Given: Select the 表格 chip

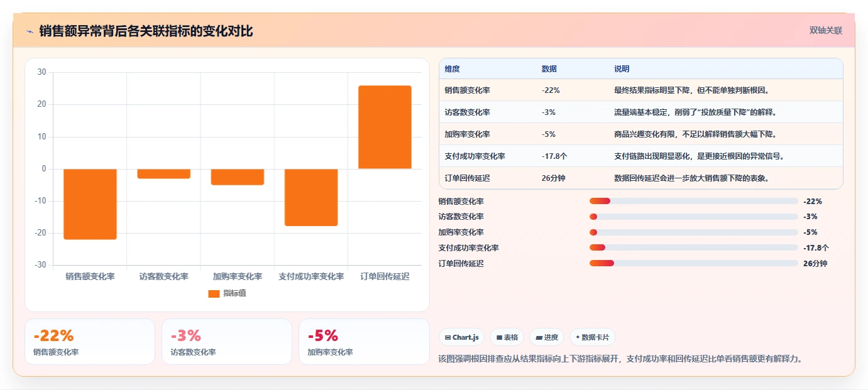Looking at the screenshot, I should coord(507,337).
